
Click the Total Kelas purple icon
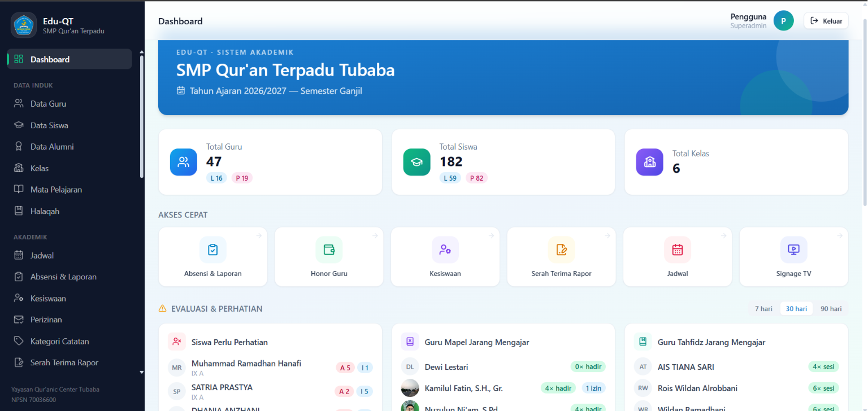coord(650,162)
